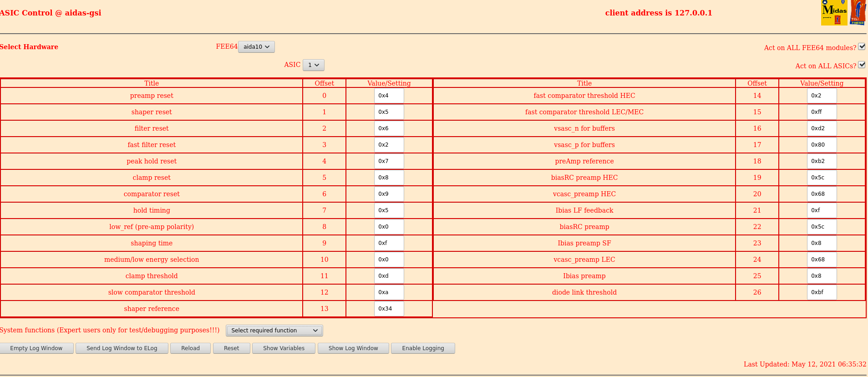This screenshot has height=377, width=868.
Task: Edit the vsasc_n for buffers value field
Action: [822, 128]
